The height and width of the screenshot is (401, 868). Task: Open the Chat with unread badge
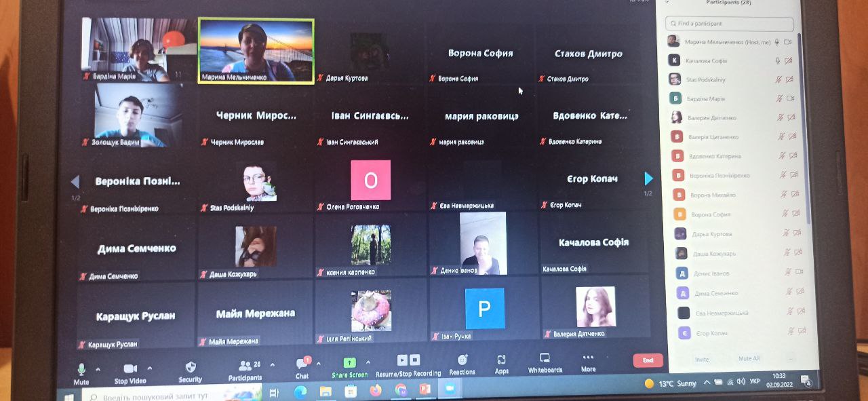(302, 364)
